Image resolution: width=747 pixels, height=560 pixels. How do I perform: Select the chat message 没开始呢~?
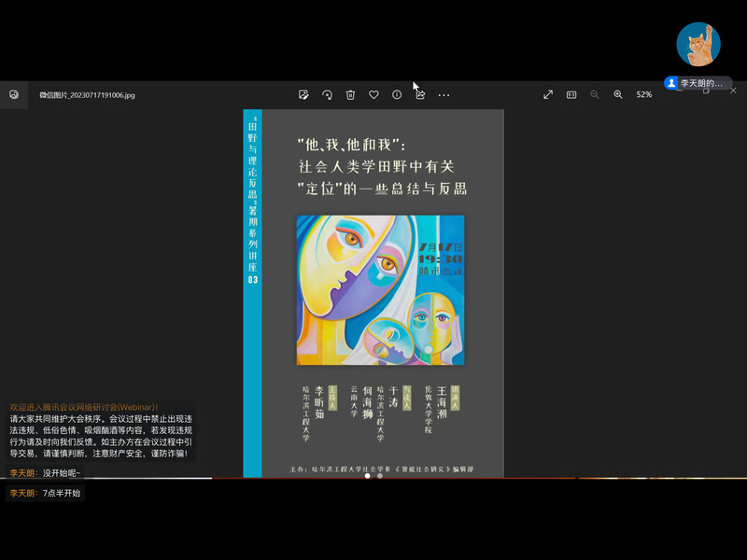tap(62, 473)
